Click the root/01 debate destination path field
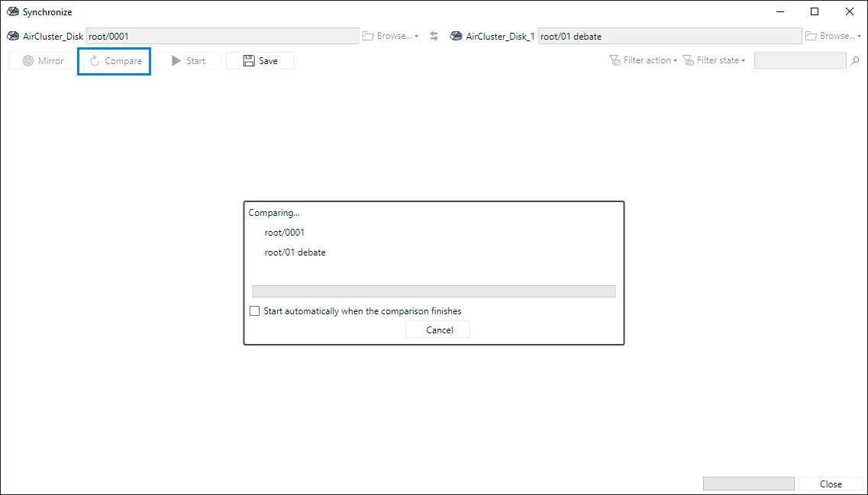 coord(670,36)
